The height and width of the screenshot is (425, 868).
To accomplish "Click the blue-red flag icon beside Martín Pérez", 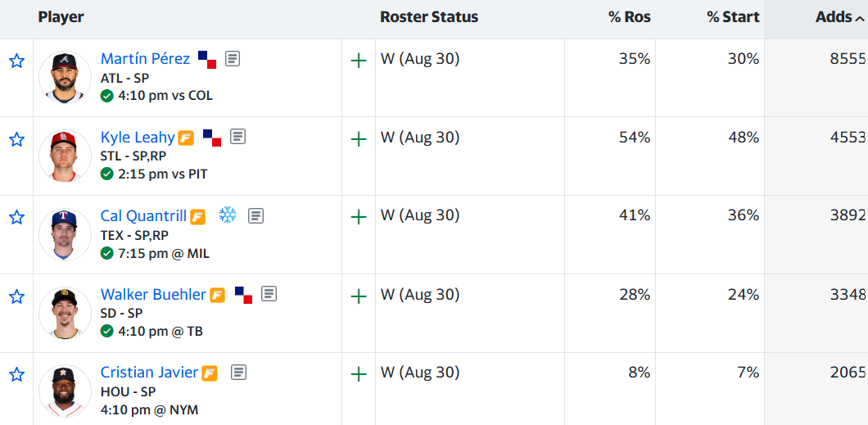I will (207, 60).
